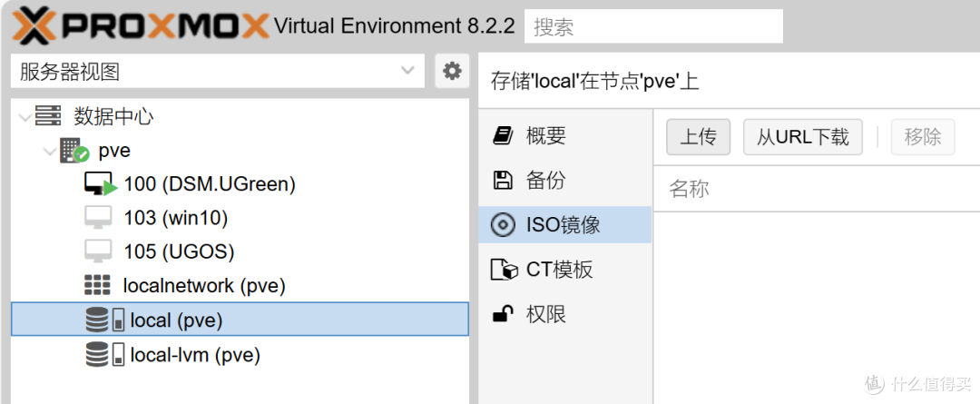The width and height of the screenshot is (980, 404).
Task: Open the gear settings button
Action: click(x=452, y=71)
